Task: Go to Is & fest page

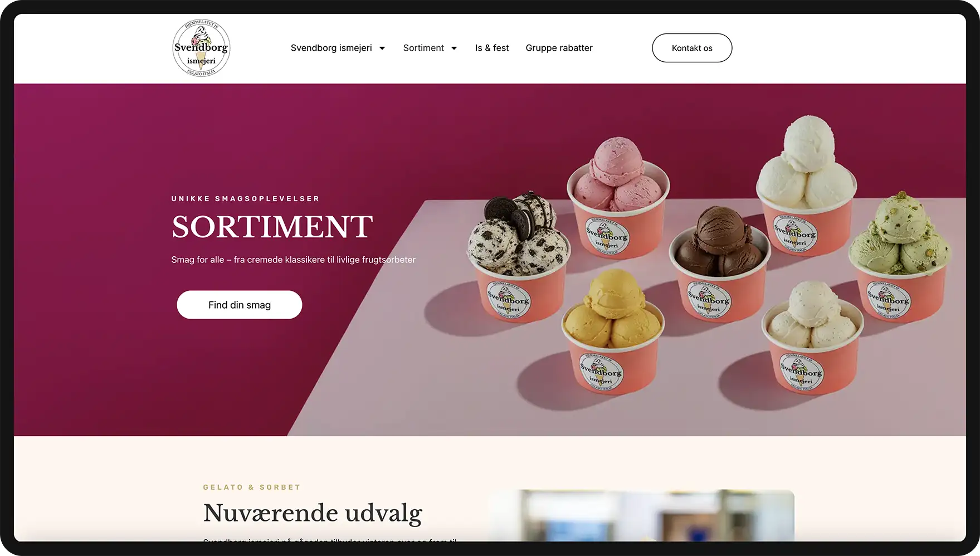Action: (492, 48)
